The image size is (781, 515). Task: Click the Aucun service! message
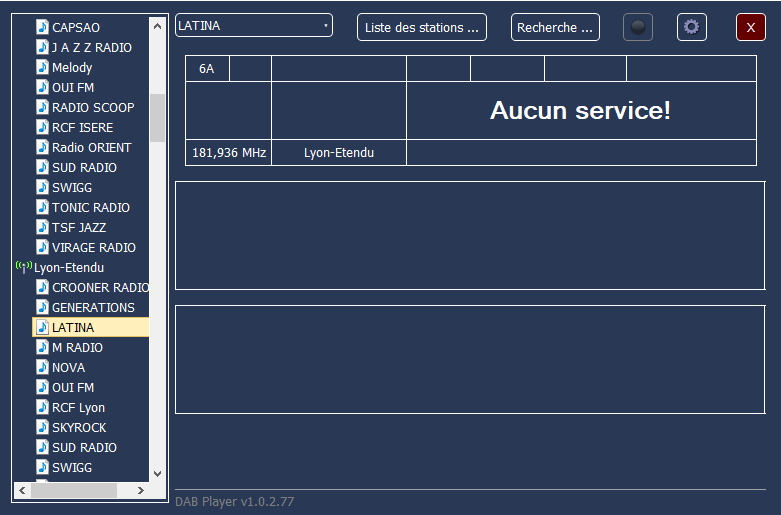(x=580, y=110)
